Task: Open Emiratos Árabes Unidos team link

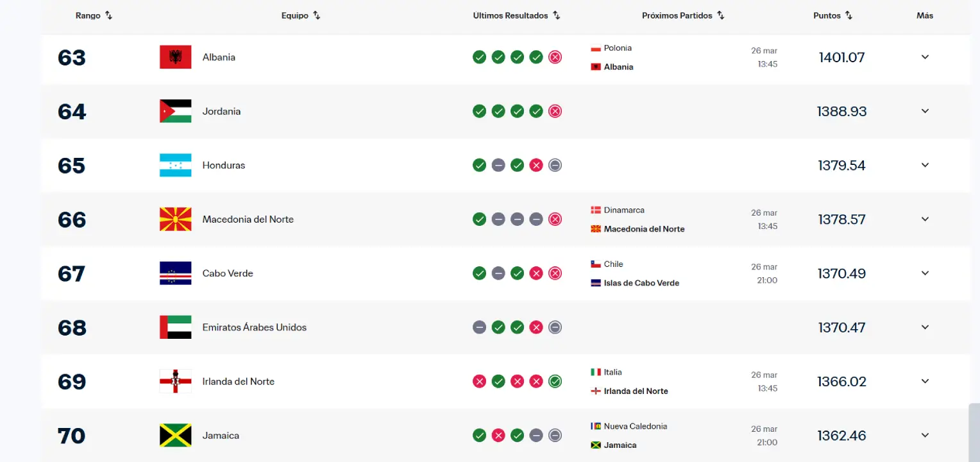Action: tap(255, 327)
